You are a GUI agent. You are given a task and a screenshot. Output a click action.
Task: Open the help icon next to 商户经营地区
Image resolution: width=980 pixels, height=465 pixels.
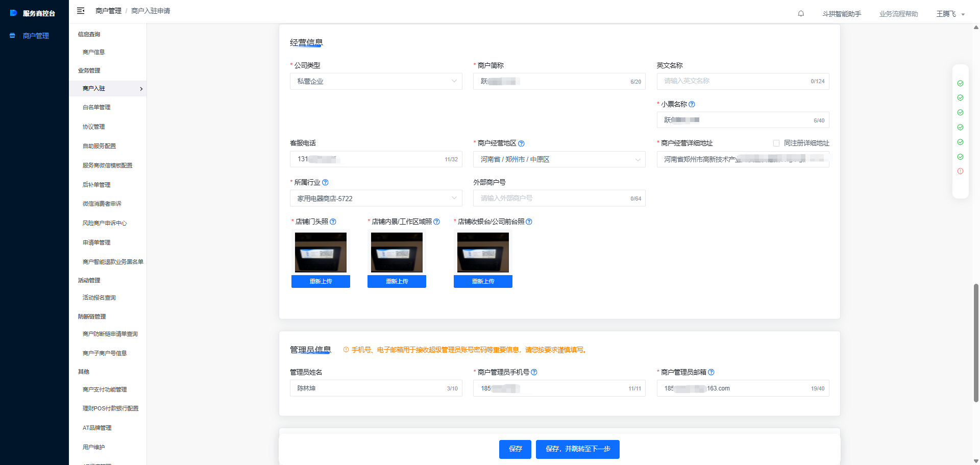521,143
